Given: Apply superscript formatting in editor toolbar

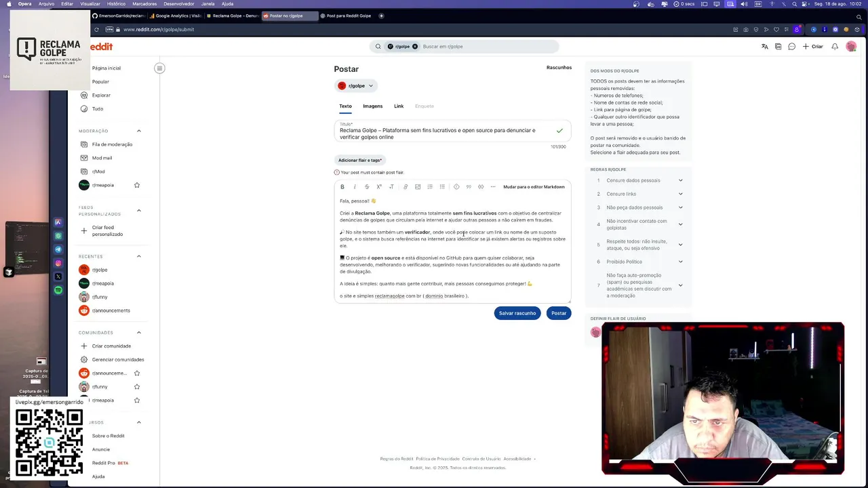Looking at the screenshot, I should click(x=379, y=187).
